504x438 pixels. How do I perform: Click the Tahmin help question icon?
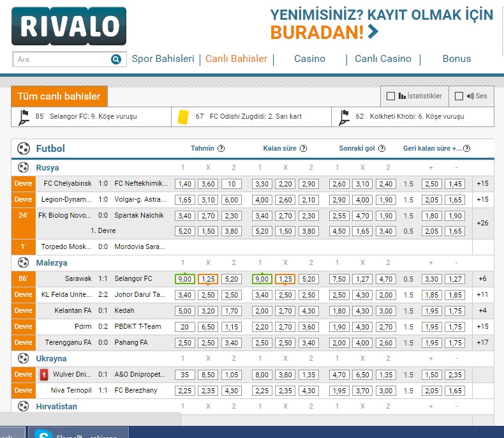(221, 148)
